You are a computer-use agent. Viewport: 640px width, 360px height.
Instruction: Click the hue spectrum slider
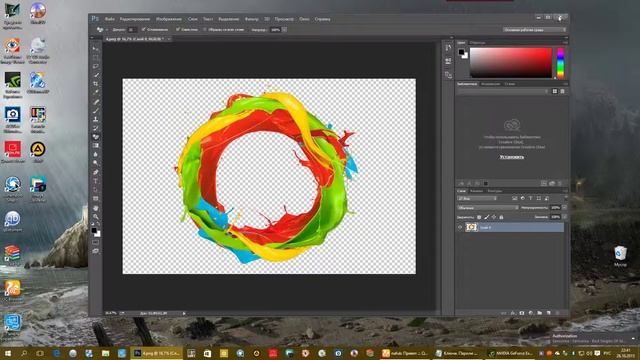point(561,63)
